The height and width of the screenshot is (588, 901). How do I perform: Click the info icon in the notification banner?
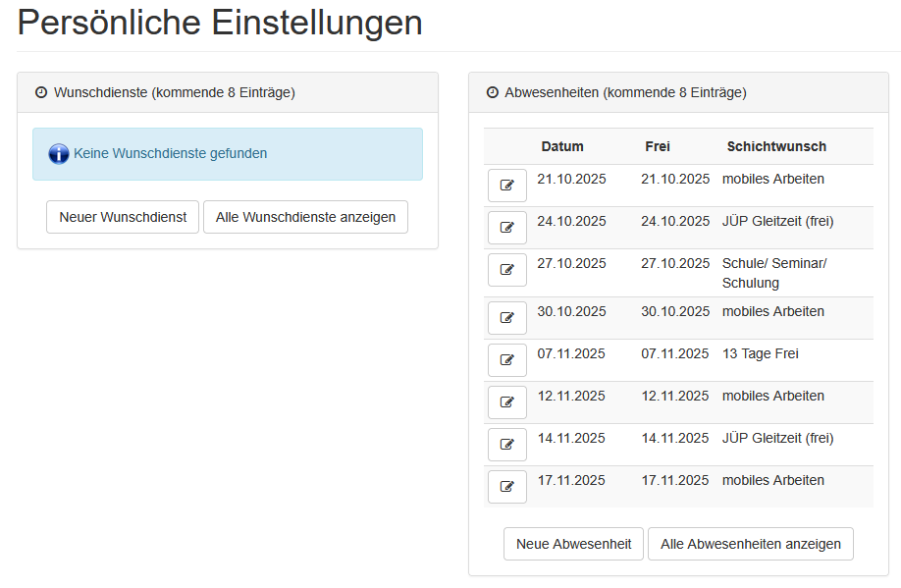click(x=58, y=154)
